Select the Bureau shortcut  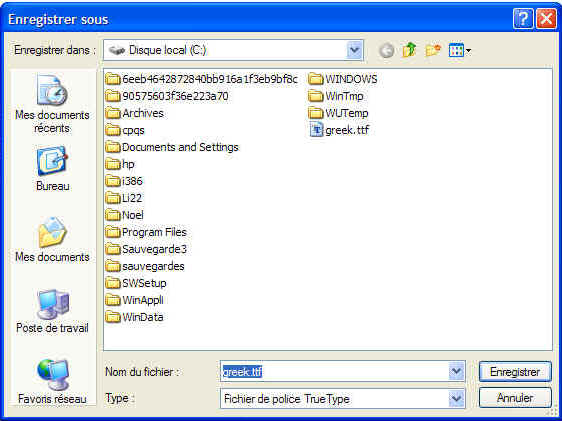52,168
